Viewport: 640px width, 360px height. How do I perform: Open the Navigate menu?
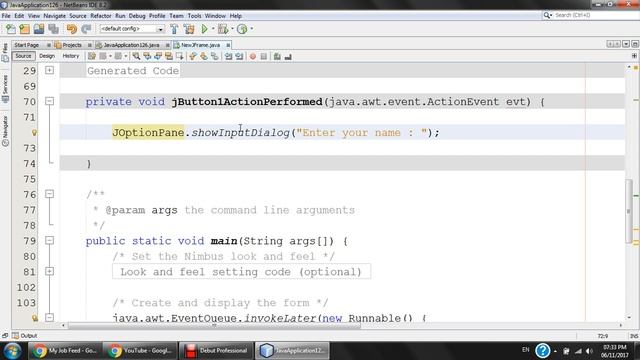click(x=55, y=16)
